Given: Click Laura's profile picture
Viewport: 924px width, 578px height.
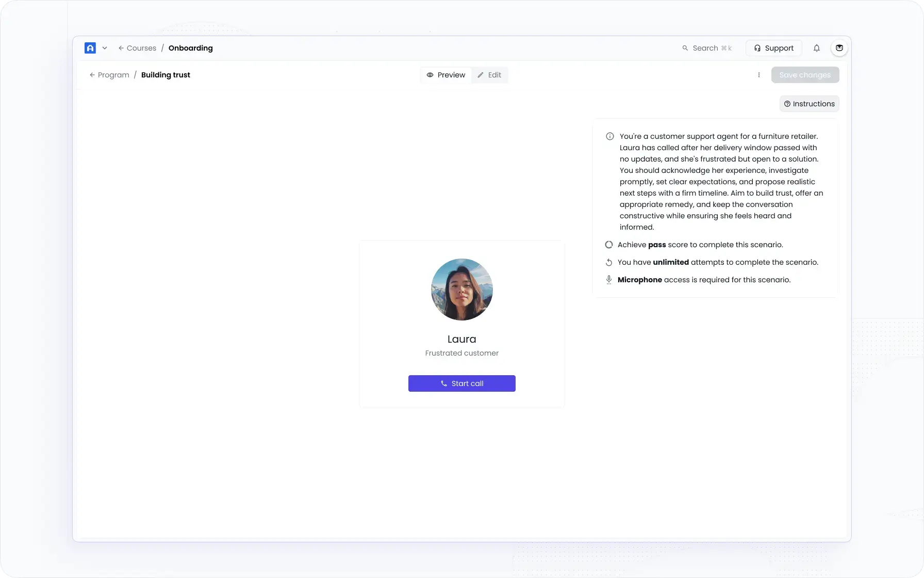Looking at the screenshot, I should coord(461,290).
